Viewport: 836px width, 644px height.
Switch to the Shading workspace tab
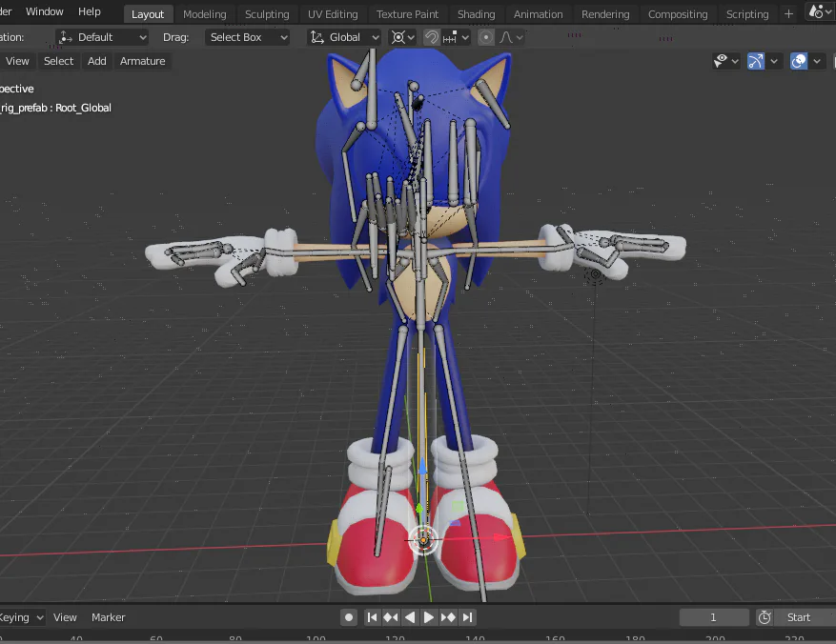[476, 14]
